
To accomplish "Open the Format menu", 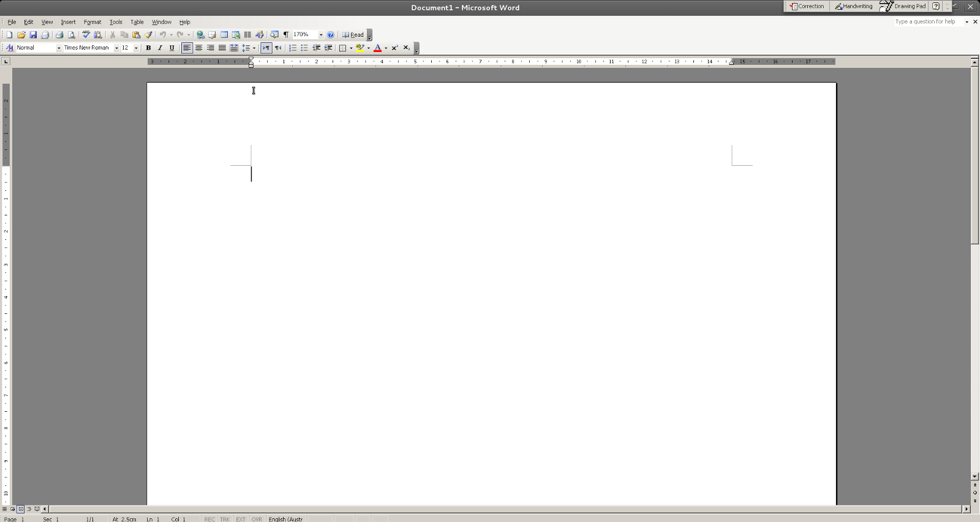I will pos(92,22).
